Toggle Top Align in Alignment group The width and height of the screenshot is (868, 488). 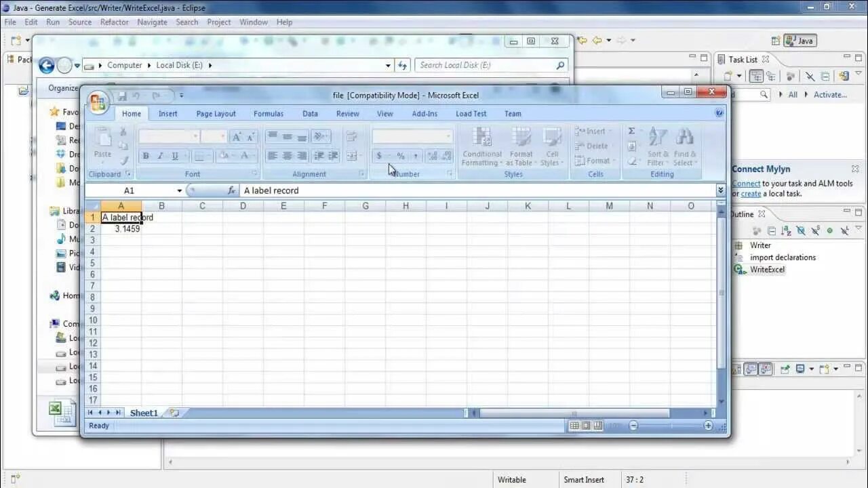coord(272,137)
